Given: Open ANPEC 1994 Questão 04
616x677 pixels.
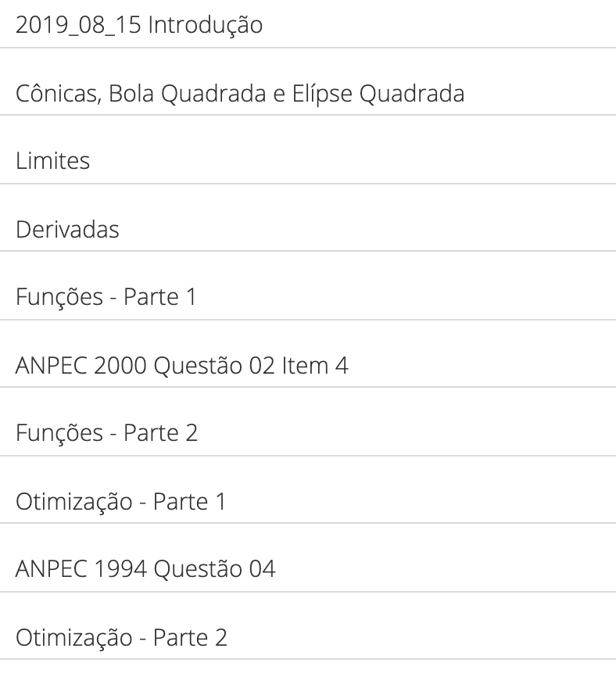Looking at the screenshot, I should pos(308,568).
